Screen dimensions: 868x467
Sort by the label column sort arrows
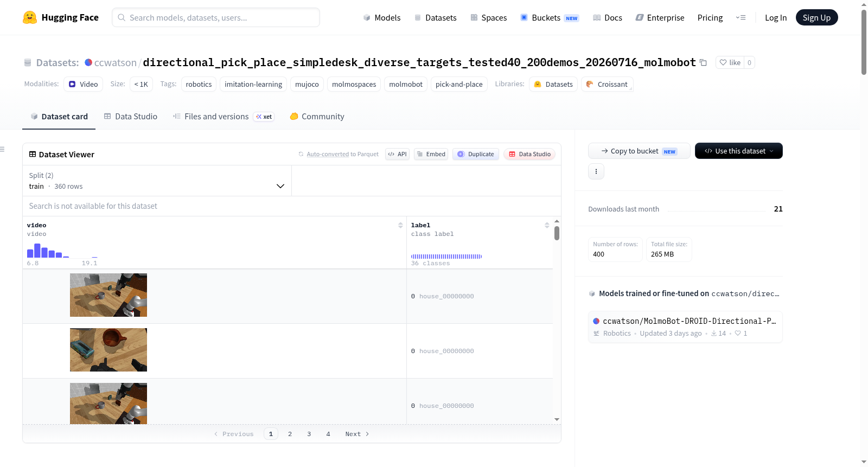coord(547,225)
